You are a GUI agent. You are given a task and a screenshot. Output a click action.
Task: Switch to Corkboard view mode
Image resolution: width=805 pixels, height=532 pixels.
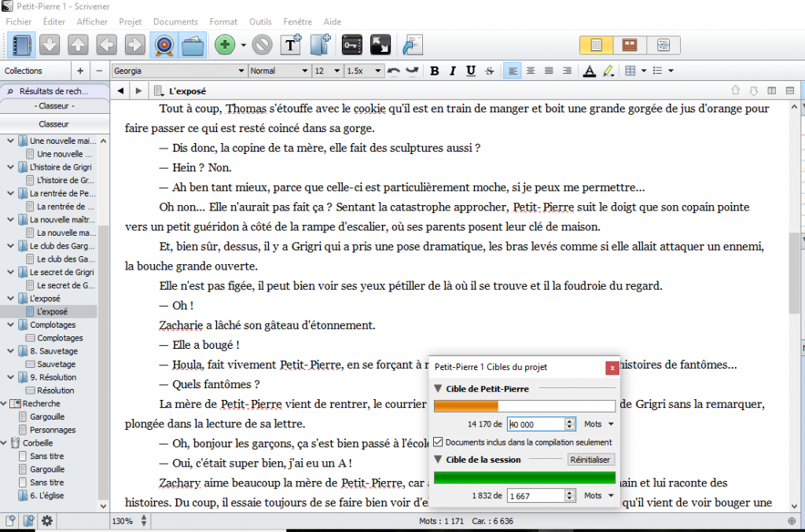pyautogui.click(x=630, y=45)
